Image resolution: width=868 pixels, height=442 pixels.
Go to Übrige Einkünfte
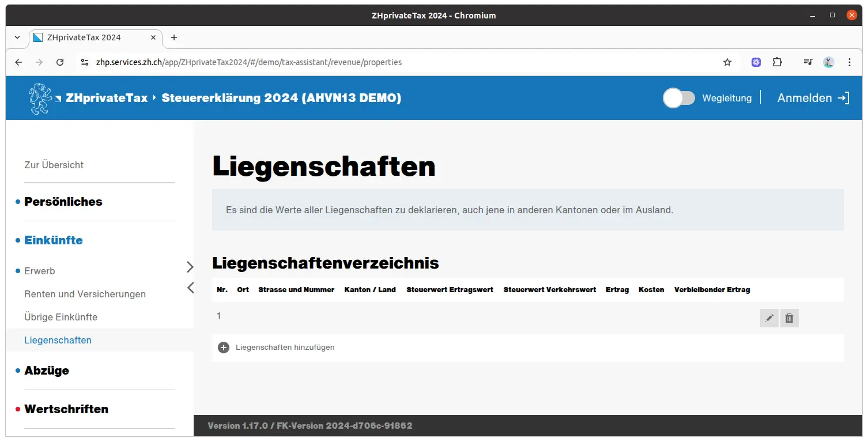(x=61, y=317)
